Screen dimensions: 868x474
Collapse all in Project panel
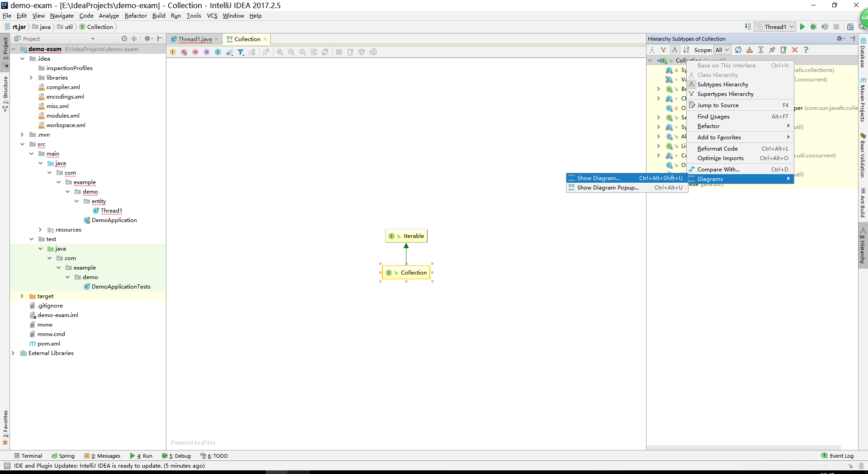pos(134,38)
